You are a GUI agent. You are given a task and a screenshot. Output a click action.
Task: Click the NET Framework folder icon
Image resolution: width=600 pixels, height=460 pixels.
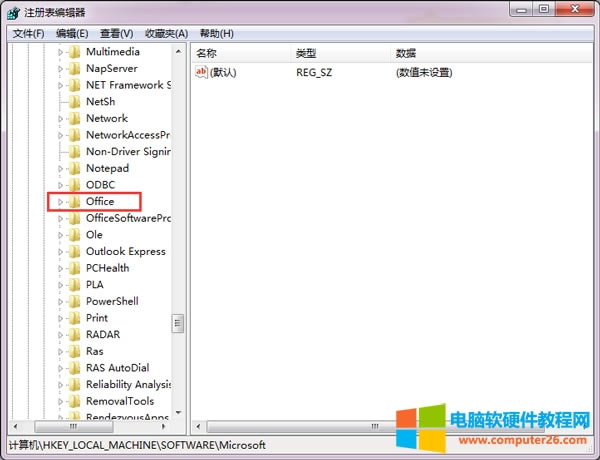[x=75, y=85]
